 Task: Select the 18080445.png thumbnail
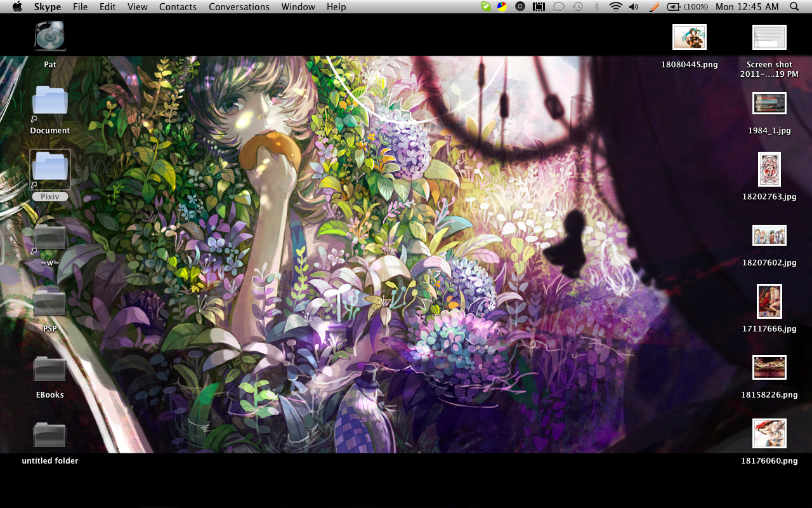[x=690, y=37]
